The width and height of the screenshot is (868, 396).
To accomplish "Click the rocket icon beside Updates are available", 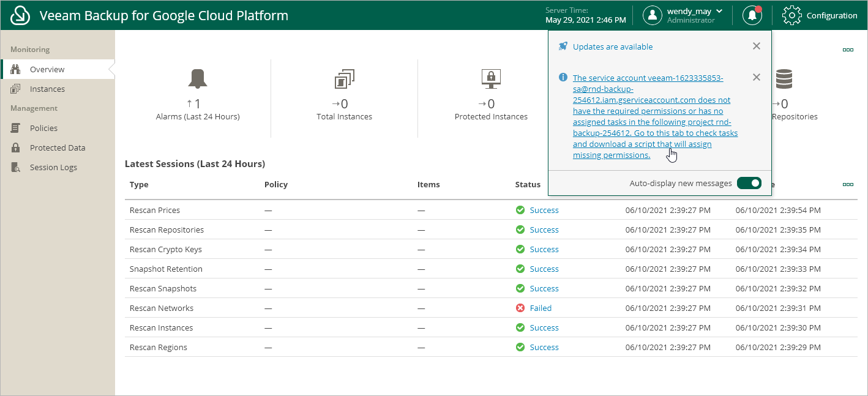I will pos(563,47).
